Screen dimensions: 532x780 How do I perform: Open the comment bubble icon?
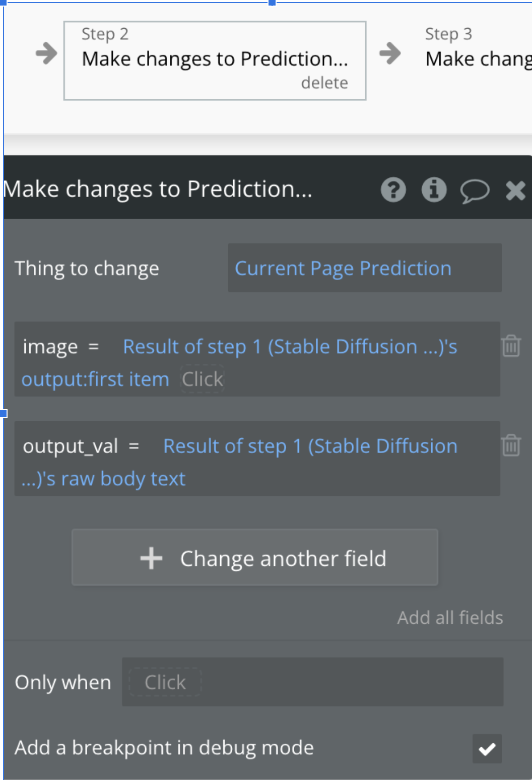[475, 190]
